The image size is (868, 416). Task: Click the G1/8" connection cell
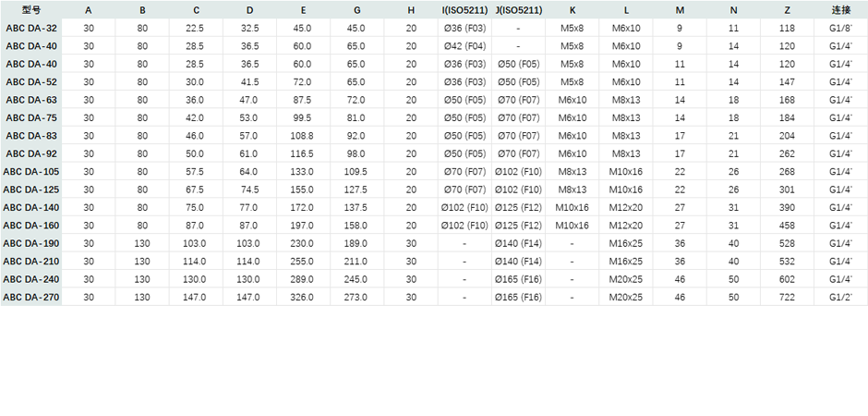coord(840,29)
